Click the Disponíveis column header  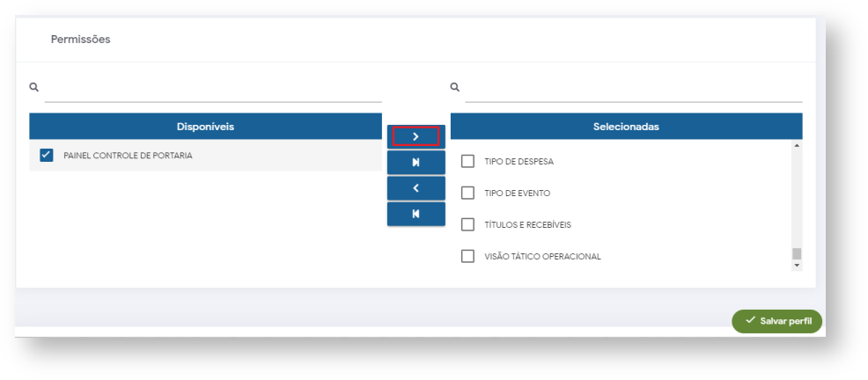point(205,127)
